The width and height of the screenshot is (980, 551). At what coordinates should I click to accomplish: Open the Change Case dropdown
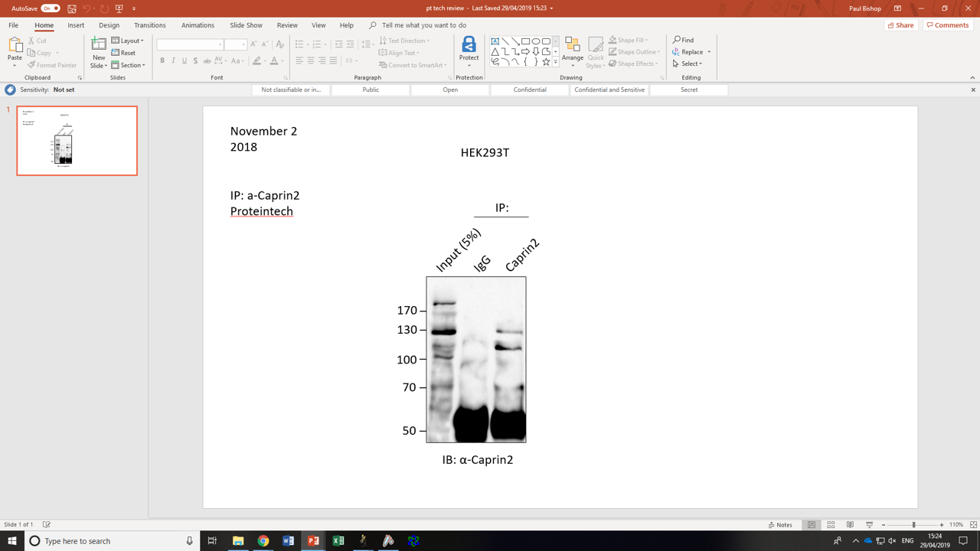237,60
